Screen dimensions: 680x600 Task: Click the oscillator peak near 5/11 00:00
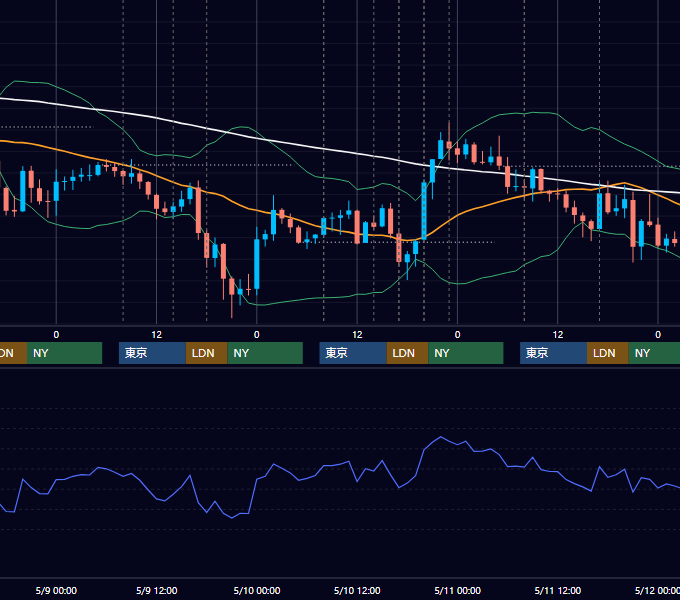click(441, 437)
